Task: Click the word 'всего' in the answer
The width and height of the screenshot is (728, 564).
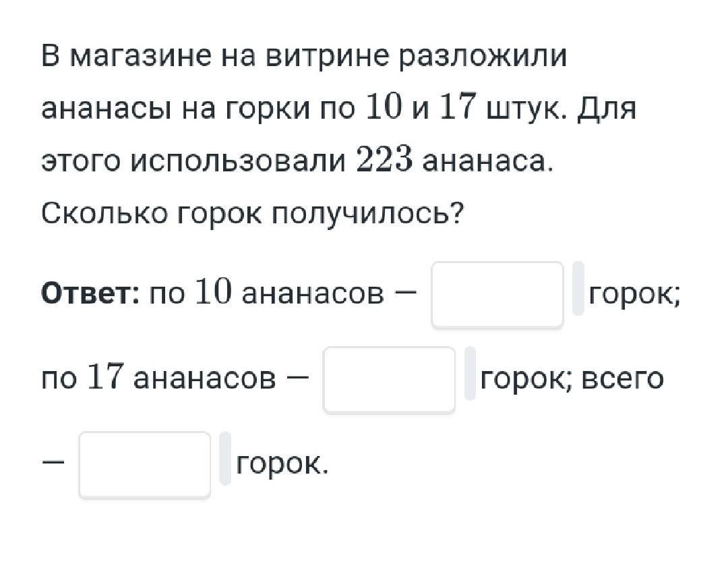Action: (x=623, y=379)
